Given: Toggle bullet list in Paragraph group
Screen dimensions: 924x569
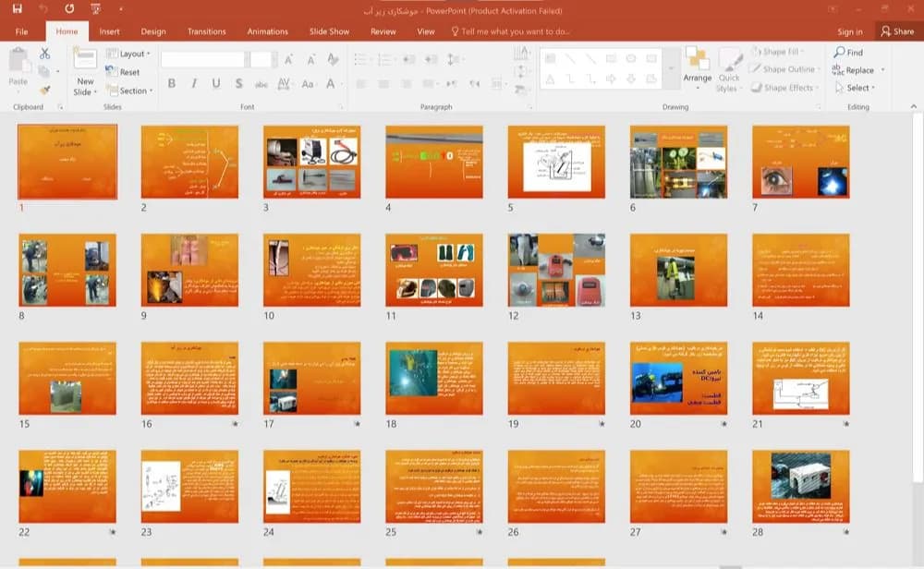Looking at the screenshot, I should (360, 59).
